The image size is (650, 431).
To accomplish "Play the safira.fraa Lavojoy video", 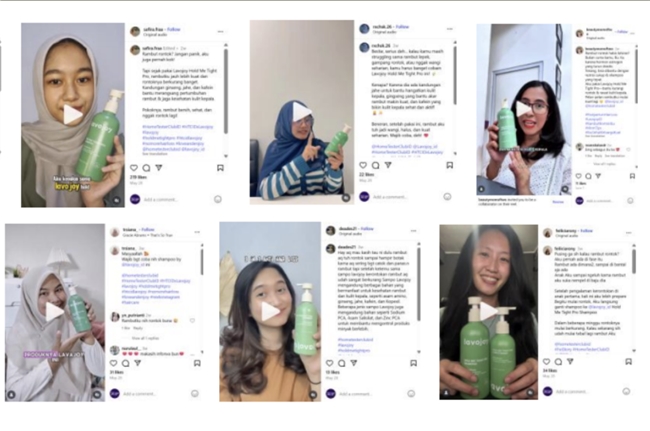I will (x=72, y=115).
